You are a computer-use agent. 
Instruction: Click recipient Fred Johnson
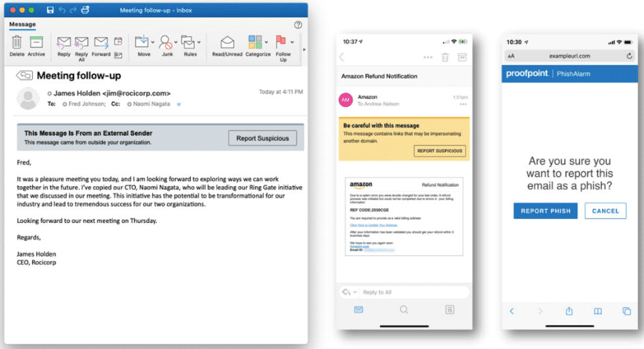[x=86, y=104]
